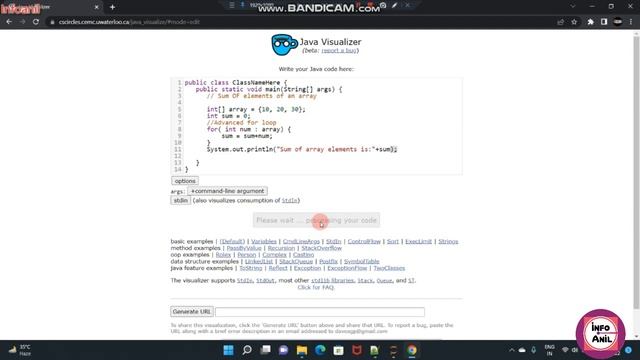Click the address bar URL field
Screen dimensions: 640x360
tap(302, 22)
